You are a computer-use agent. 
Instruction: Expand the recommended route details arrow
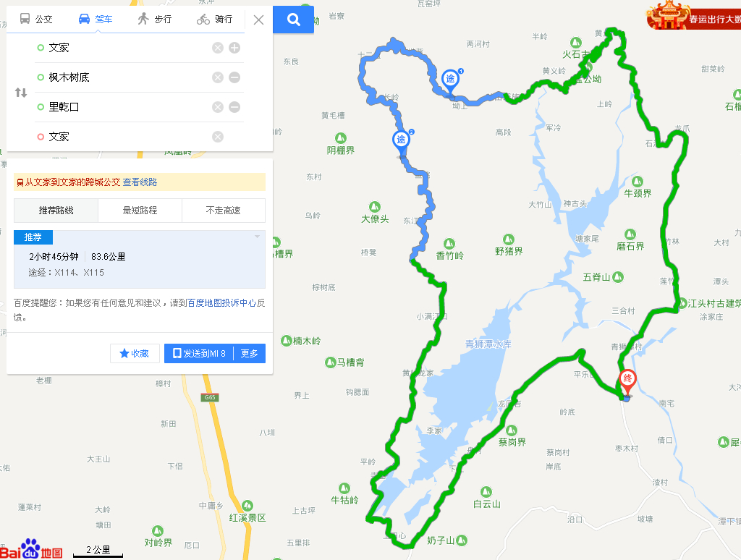coord(257,237)
